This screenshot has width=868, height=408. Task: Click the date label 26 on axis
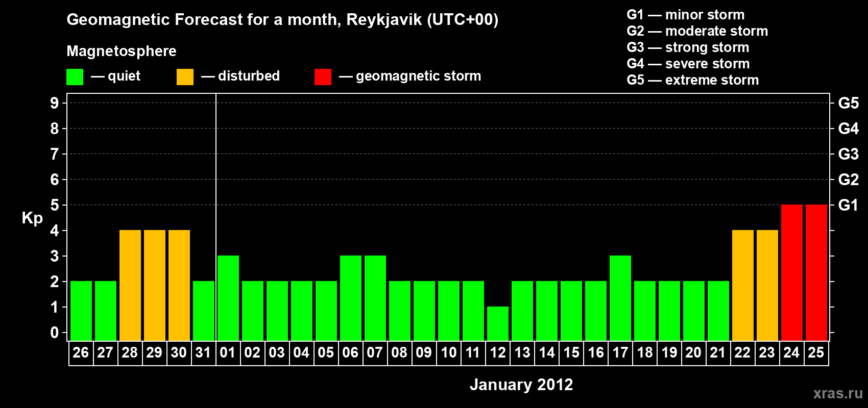tap(81, 352)
